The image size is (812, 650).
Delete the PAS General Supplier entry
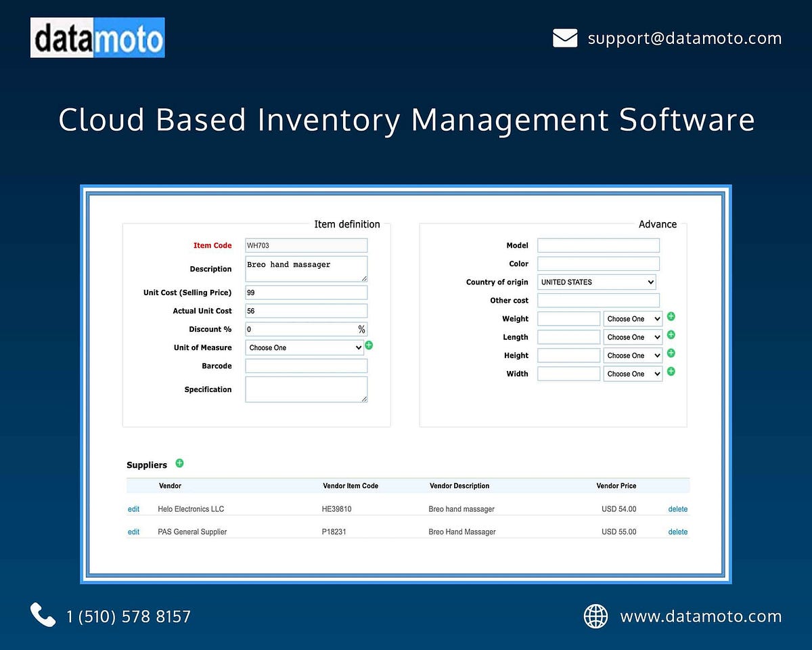tap(677, 532)
